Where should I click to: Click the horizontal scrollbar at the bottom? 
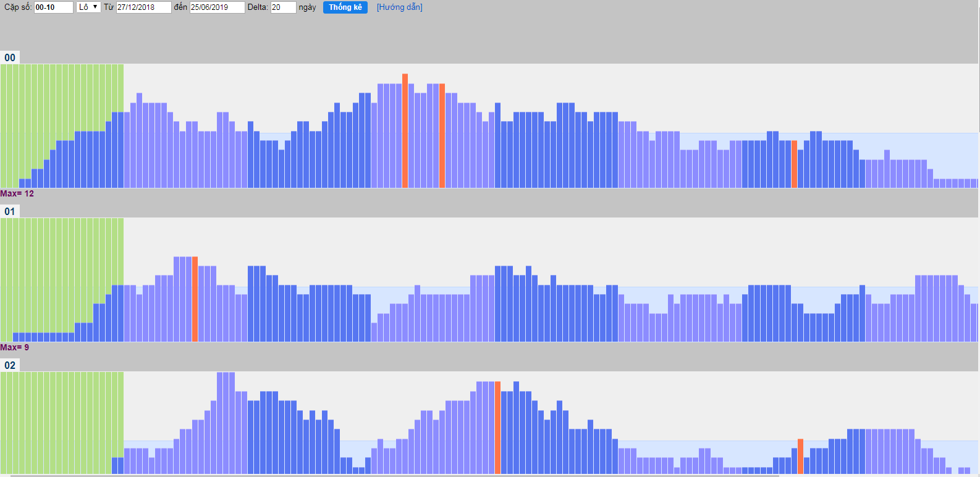[395, 475]
